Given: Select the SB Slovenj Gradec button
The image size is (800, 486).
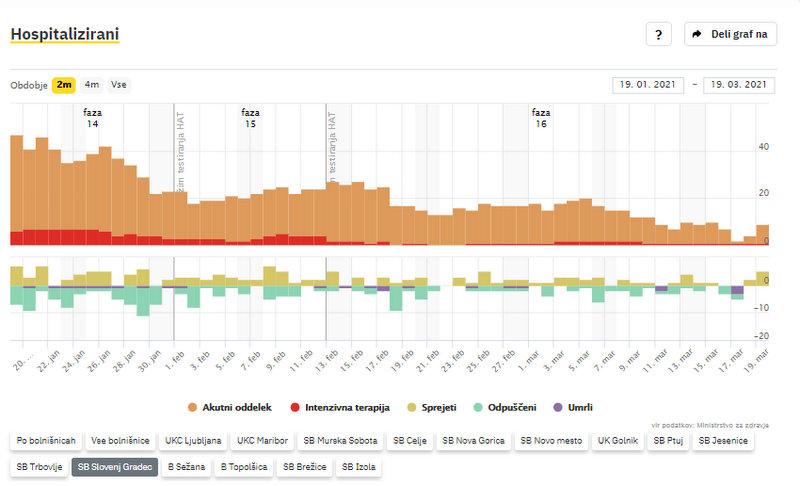Looking at the screenshot, I should 115,466.
